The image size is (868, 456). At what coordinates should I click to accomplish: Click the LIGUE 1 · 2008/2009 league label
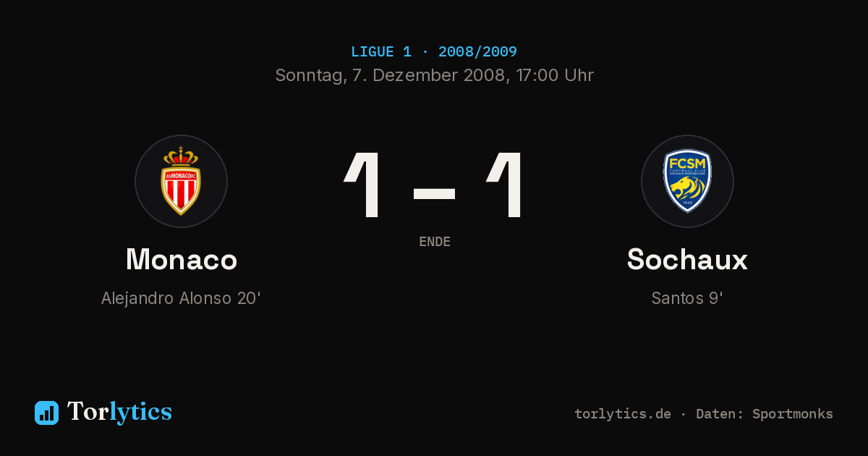point(434,52)
